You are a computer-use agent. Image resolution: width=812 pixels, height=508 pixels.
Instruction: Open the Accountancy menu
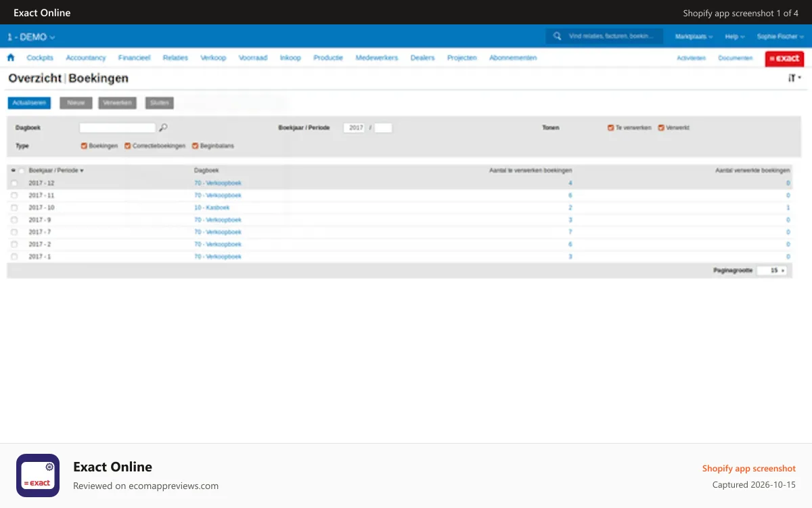86,58
